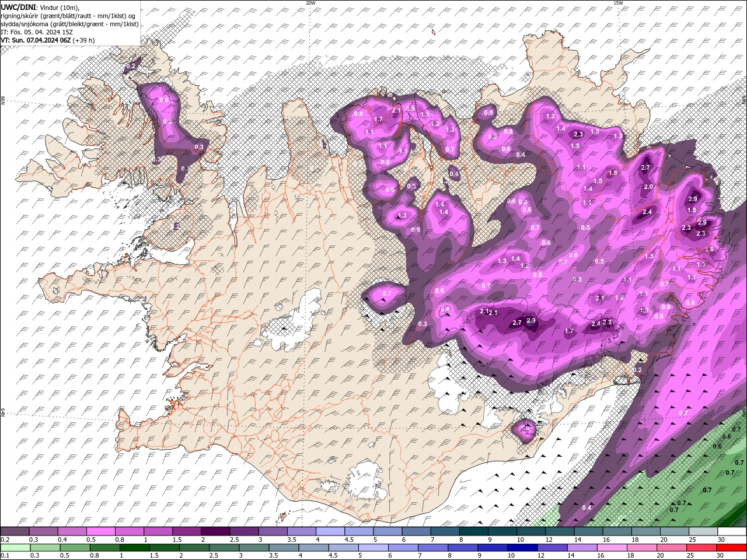Pick the white 30+ swatch in the upper legend row
Screen dimensions: 747x560
coord(732,531)
